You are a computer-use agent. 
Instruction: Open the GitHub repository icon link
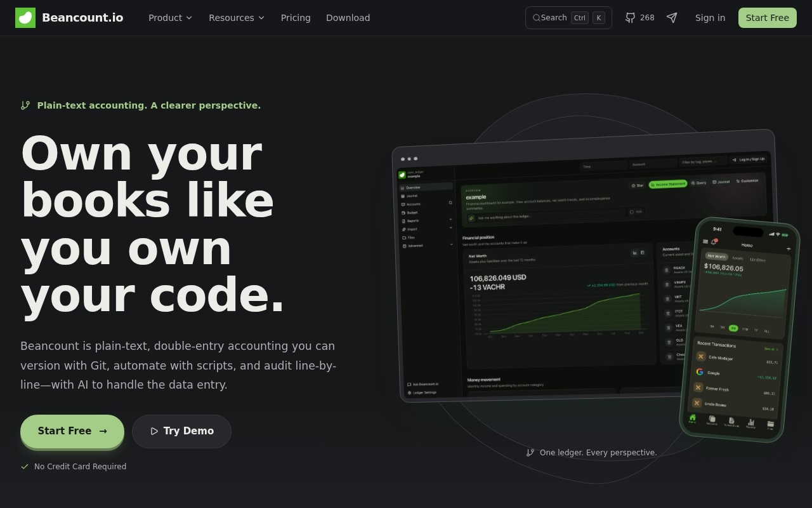tap(630, 18)
